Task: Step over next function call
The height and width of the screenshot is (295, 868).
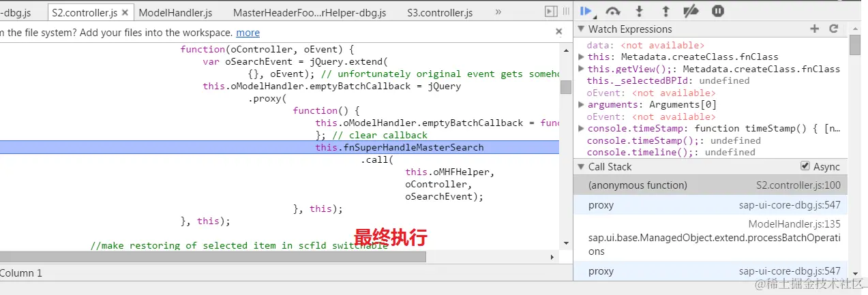Action: [x=612, y=11]
